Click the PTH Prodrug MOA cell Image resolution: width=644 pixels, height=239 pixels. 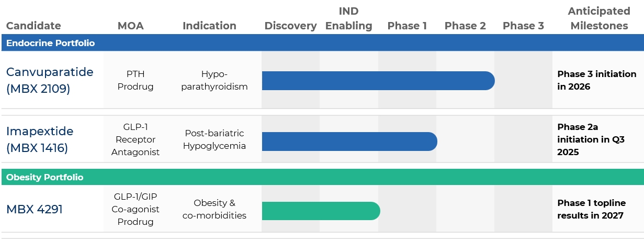click(x=135, y=80)
